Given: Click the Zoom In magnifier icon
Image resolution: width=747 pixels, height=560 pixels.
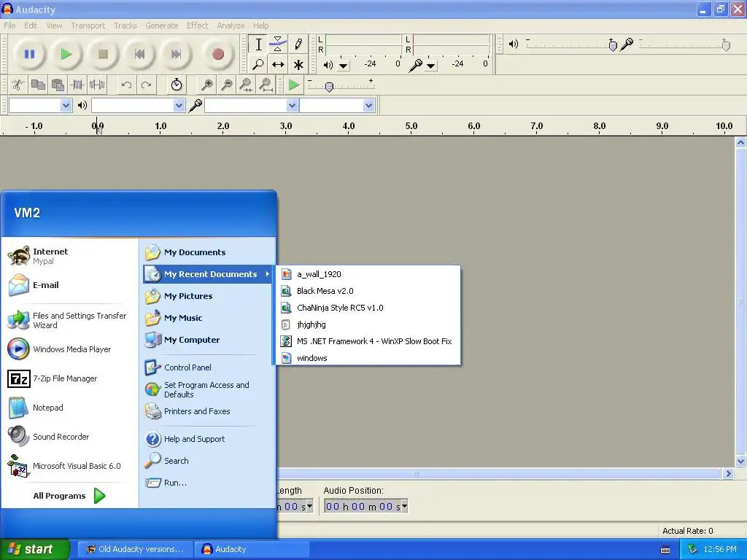Looking at the screenshot, I should click(x=206, y=85).
